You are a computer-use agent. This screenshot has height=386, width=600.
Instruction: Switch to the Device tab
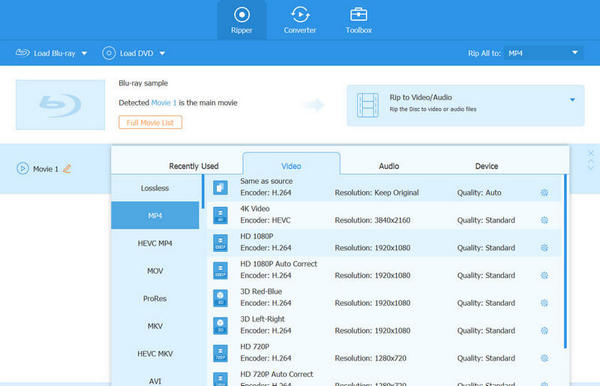click(x=486, y=166)
